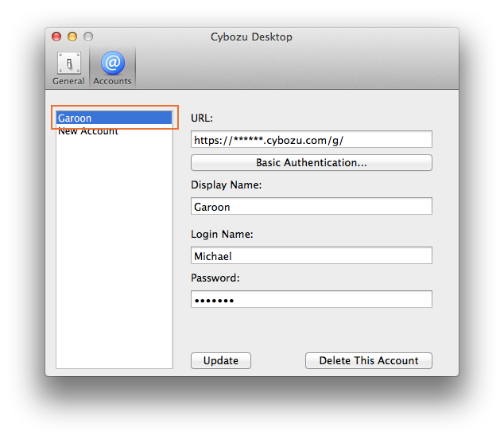Click the Update button
The width and height of the screenshot is (504, 439).
click(x=221, y=360)
